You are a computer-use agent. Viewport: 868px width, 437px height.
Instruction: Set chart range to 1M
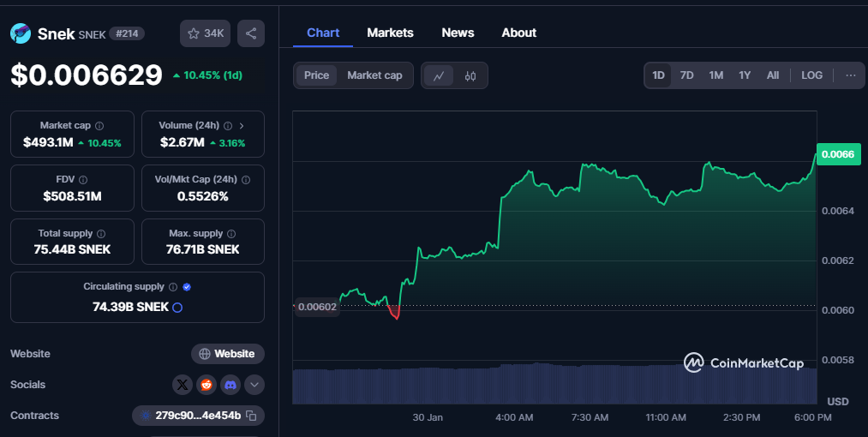[716, 75]
